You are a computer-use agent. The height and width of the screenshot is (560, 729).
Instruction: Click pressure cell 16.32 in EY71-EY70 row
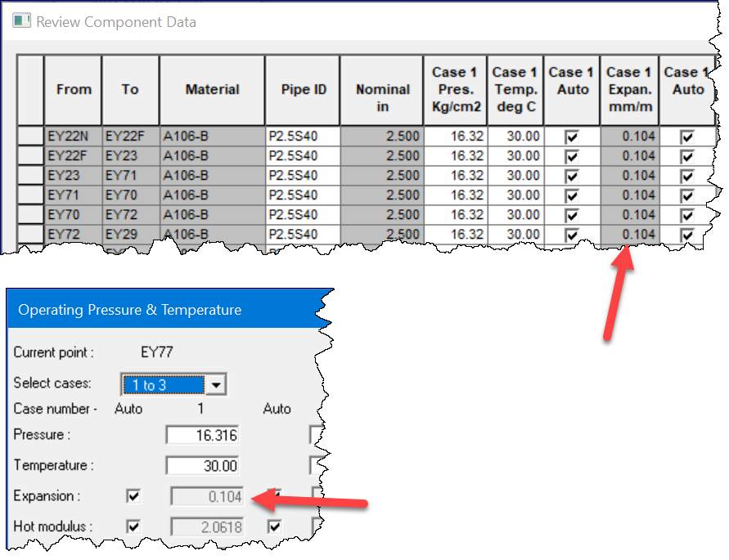(x=455, y=195)
